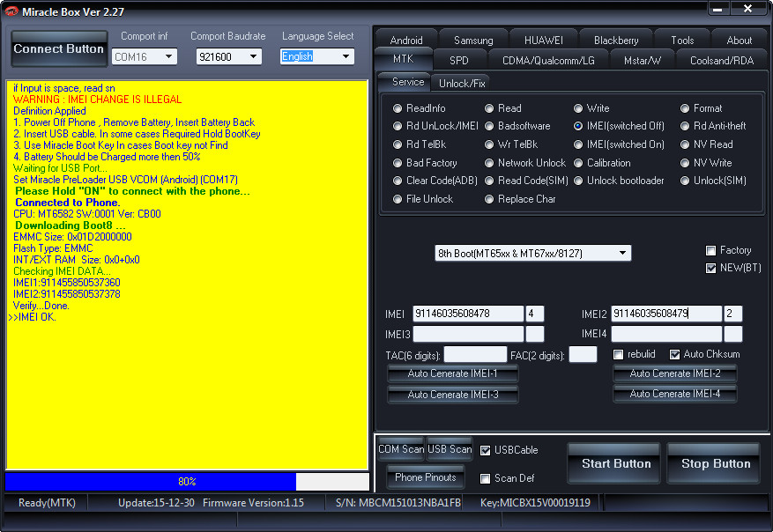Click the IMEI4 input field
773x532 pixels.
point(666,334)
